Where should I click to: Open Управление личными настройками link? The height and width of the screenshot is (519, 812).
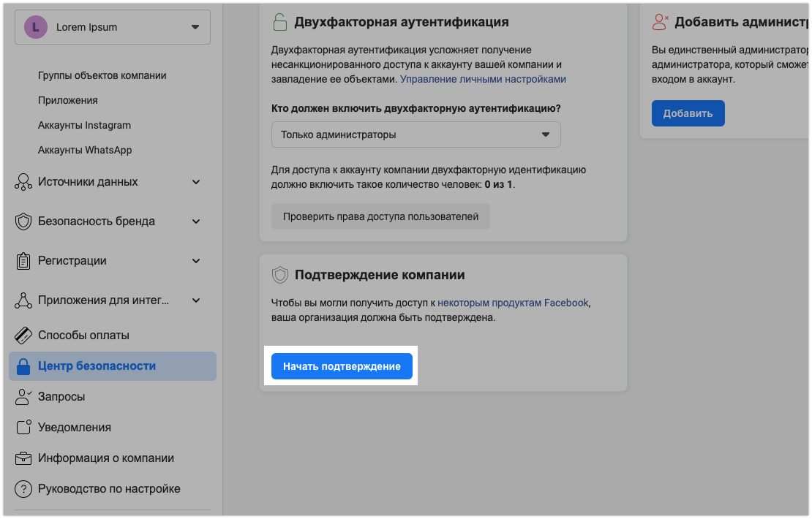483,79
